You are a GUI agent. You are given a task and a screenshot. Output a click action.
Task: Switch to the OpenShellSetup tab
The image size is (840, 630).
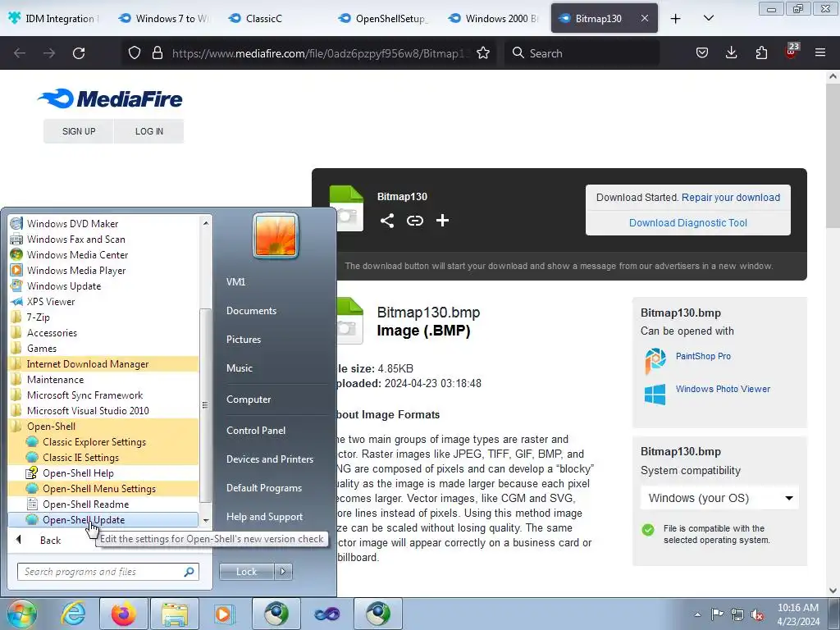[x=384, y=19]
